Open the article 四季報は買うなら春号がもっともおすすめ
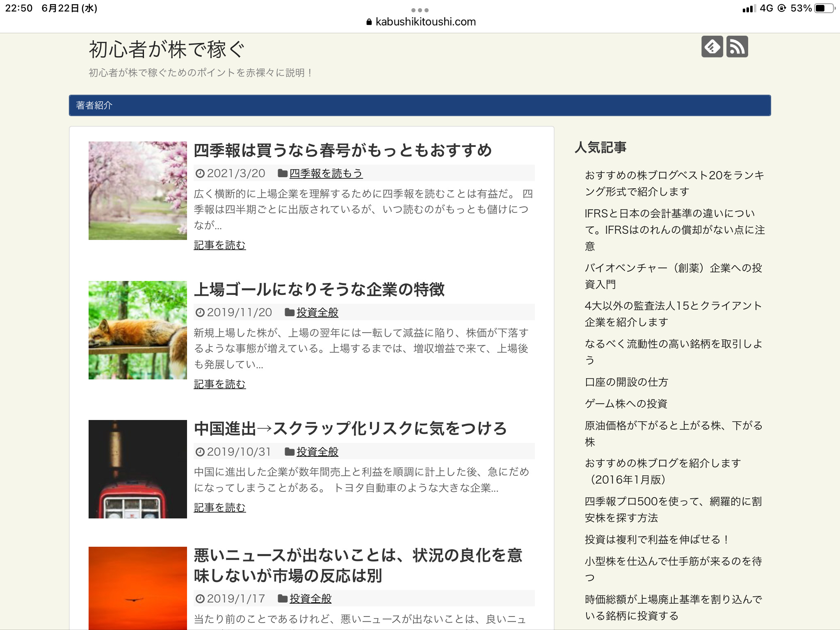The width and height of the screenshot is (840, 630). pos(345,151)
